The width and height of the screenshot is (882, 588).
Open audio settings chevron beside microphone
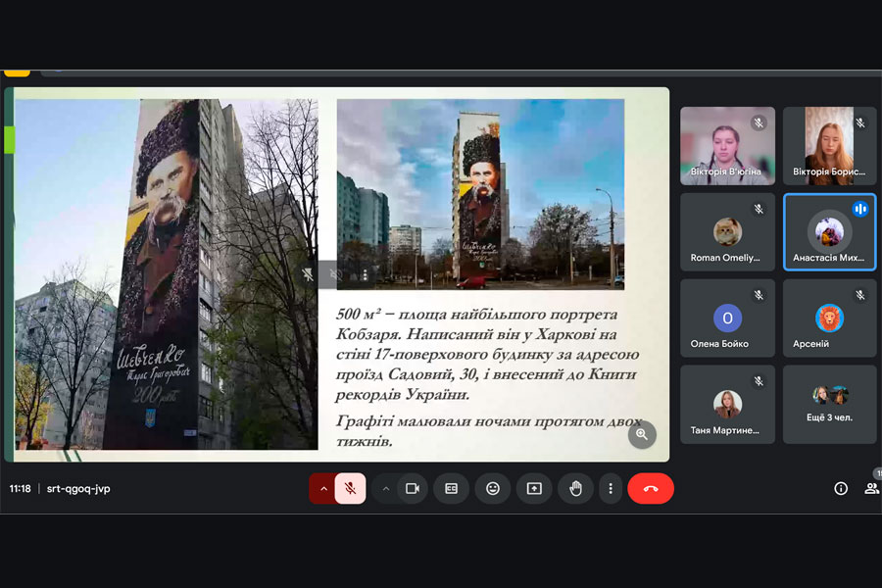point(323,488)
